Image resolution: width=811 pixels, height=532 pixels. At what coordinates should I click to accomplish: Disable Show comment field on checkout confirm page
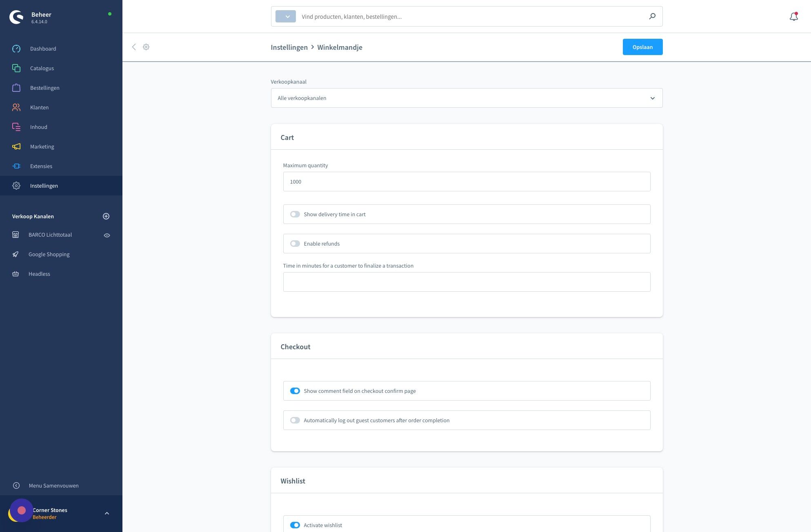pos(295,391)
